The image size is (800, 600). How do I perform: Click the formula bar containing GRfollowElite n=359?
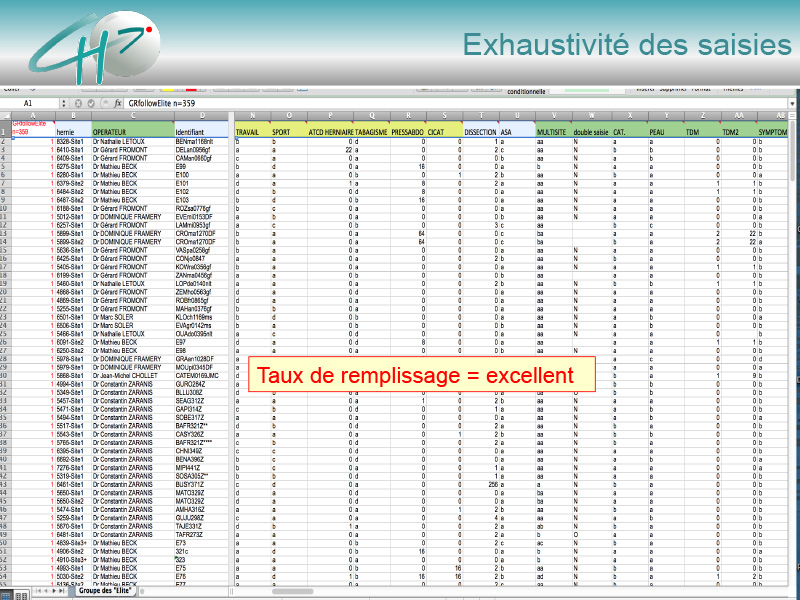(457, 103)
